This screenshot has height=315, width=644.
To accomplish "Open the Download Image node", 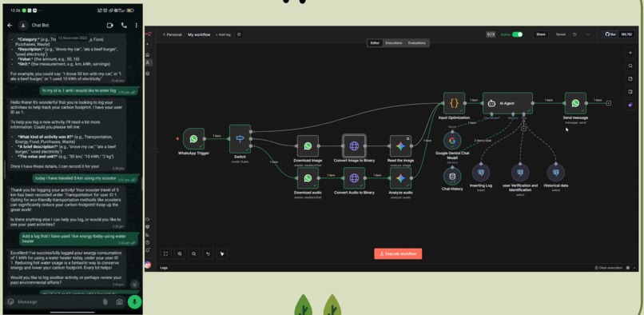I will pyautogui.click(x=308, y=146).
